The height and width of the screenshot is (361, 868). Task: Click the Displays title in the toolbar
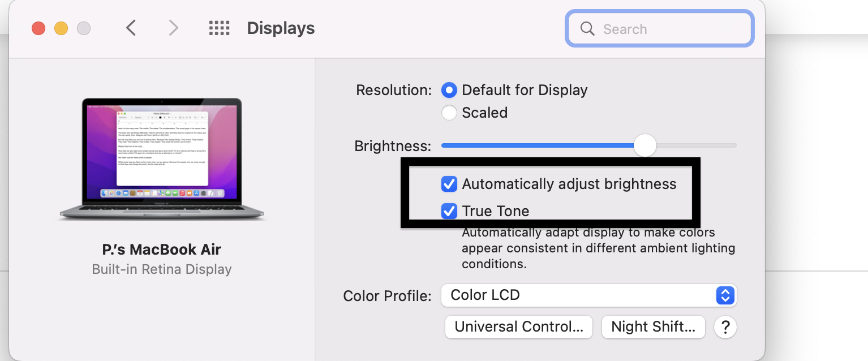pyautogui.click(x=280, y=28)
